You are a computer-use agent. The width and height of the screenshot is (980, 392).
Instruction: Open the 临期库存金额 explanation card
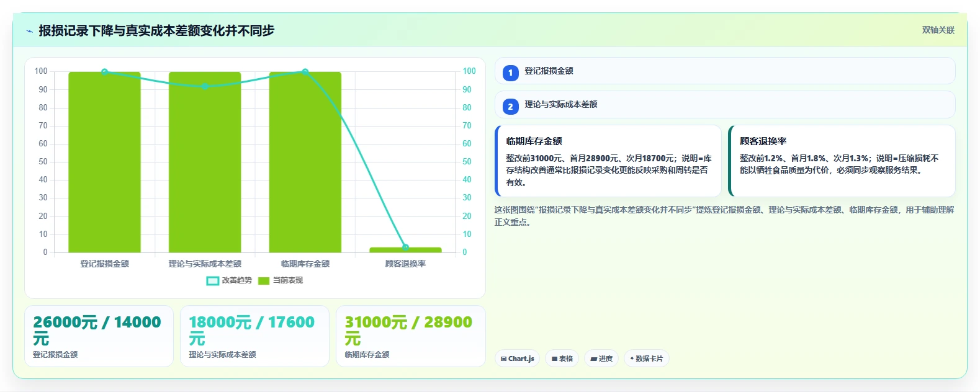click(x=608, y=161)
